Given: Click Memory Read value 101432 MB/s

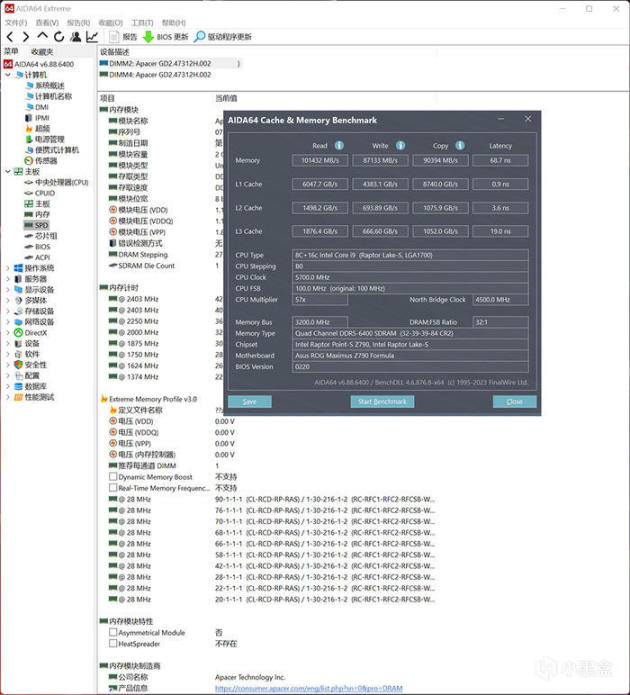Looking at the screenshot, I should (320, 160).
